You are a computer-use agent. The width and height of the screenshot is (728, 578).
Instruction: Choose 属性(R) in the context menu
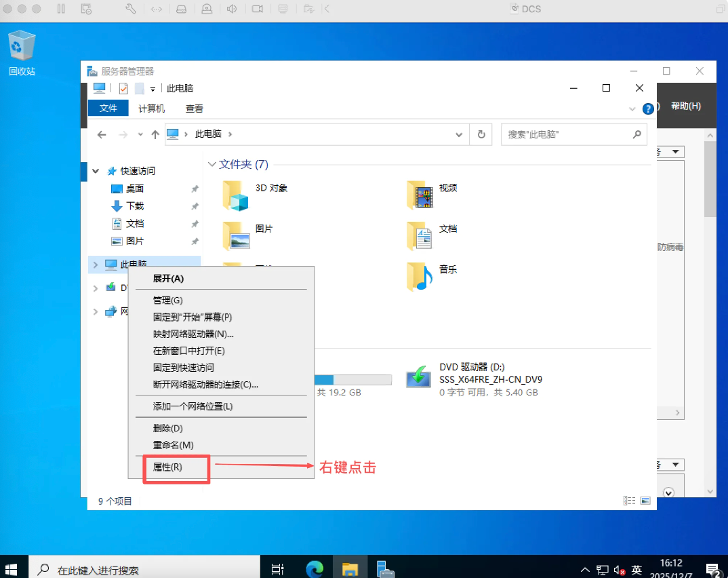[167, 467]
